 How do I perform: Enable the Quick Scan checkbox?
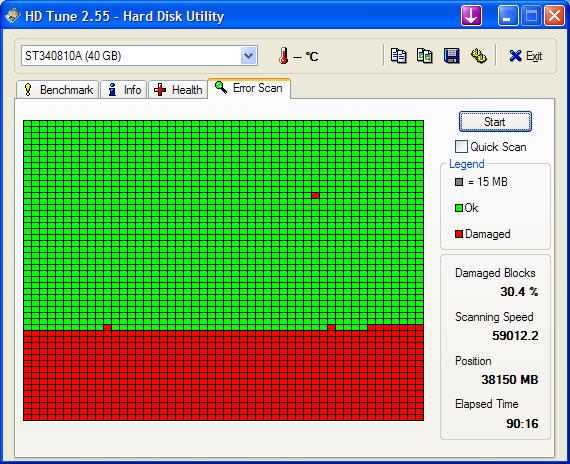pos(461,147)
